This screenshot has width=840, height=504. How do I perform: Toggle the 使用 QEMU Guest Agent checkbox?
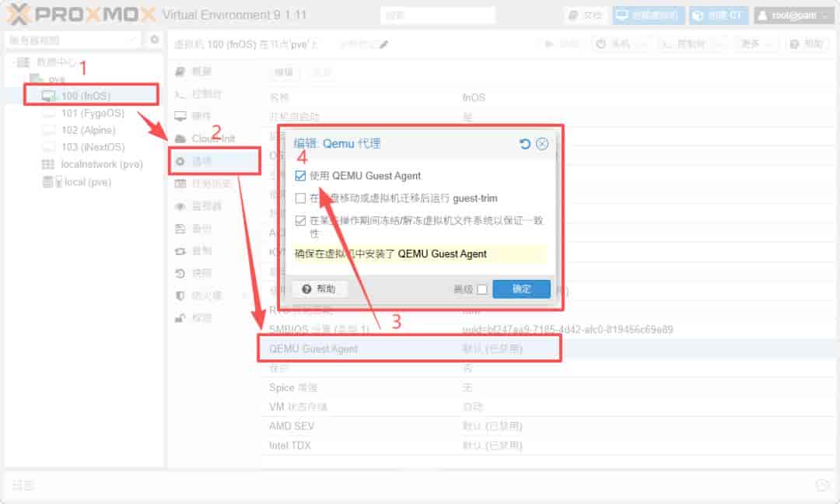(300, 176)
